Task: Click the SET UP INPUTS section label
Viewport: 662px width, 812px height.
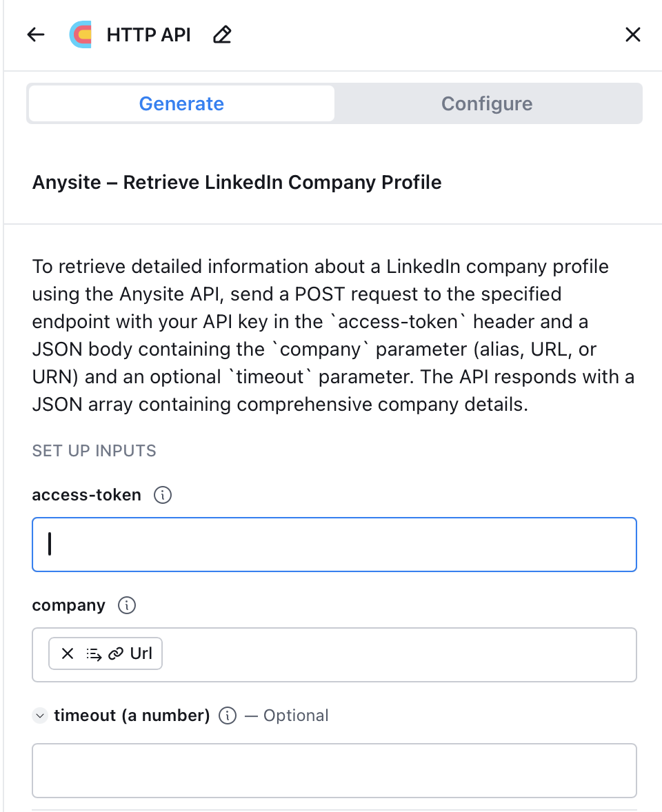Action: (94, 451)
